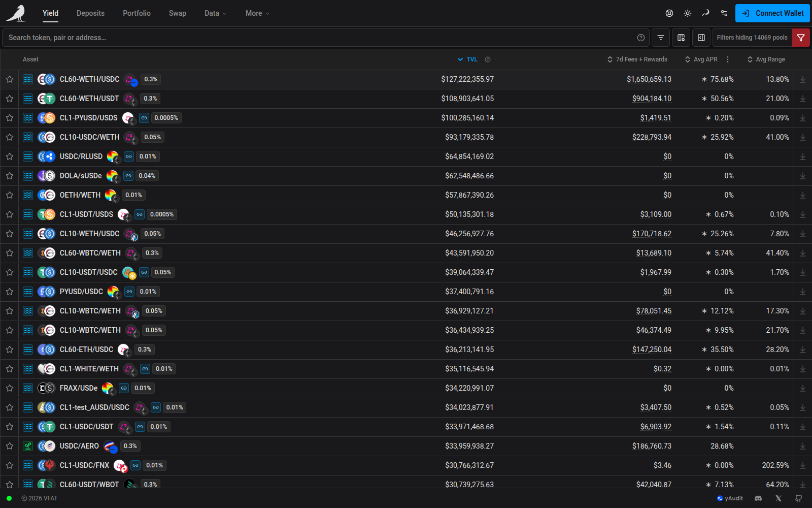Open the Portfolio tab
Screen dimensions: 812x508
coord(137,13)
